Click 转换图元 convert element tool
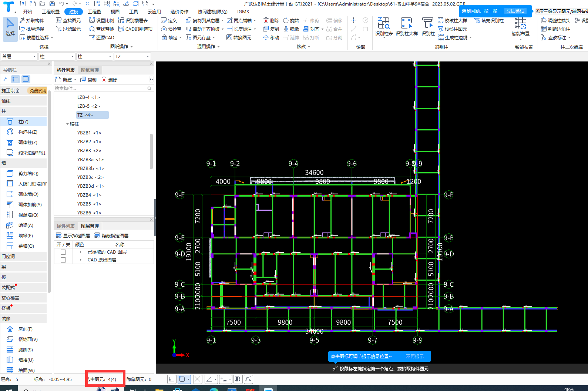 pyautogui.click(x=239, y=37)
